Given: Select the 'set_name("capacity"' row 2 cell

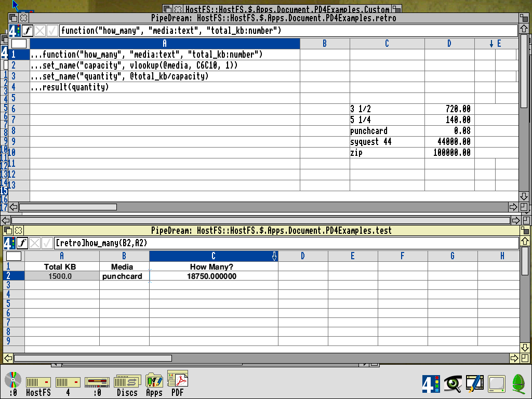Looking at the screenshot, I should [x=165, y=65].
